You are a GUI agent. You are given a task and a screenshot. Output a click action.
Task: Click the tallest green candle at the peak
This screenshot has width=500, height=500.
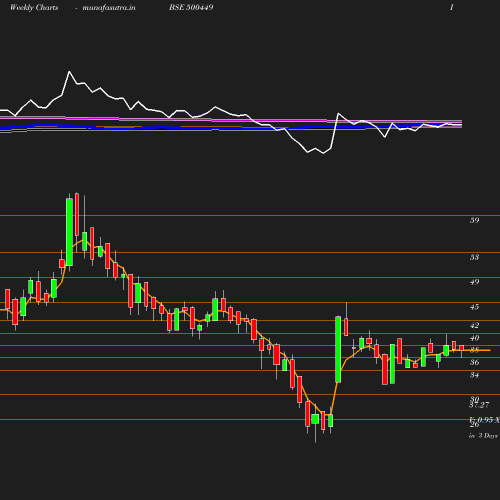point(69,232)
